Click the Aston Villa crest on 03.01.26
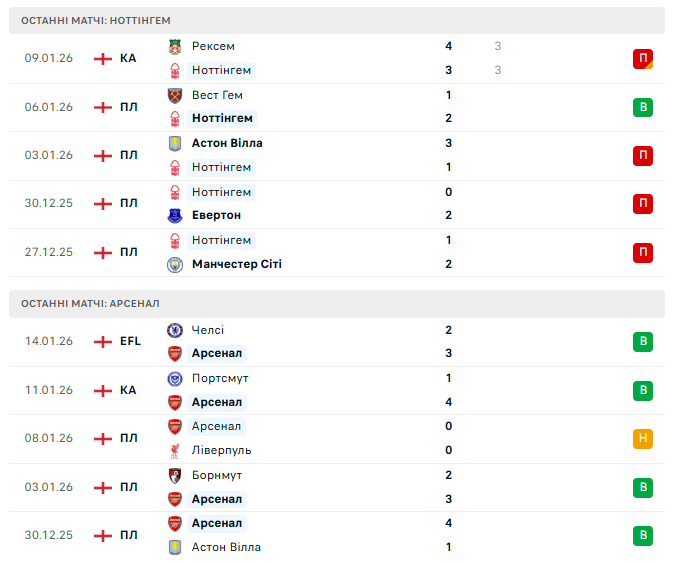The image size is (674, 563). tap(175, 143)
